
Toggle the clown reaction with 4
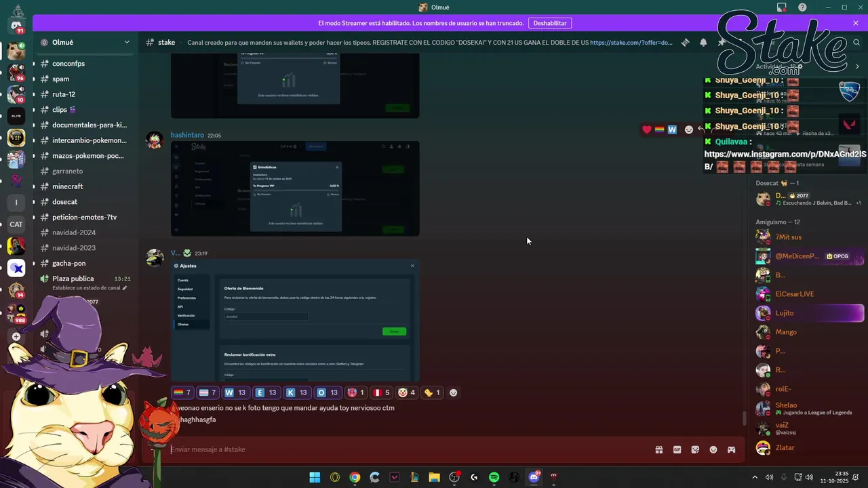tap(407, 392)
